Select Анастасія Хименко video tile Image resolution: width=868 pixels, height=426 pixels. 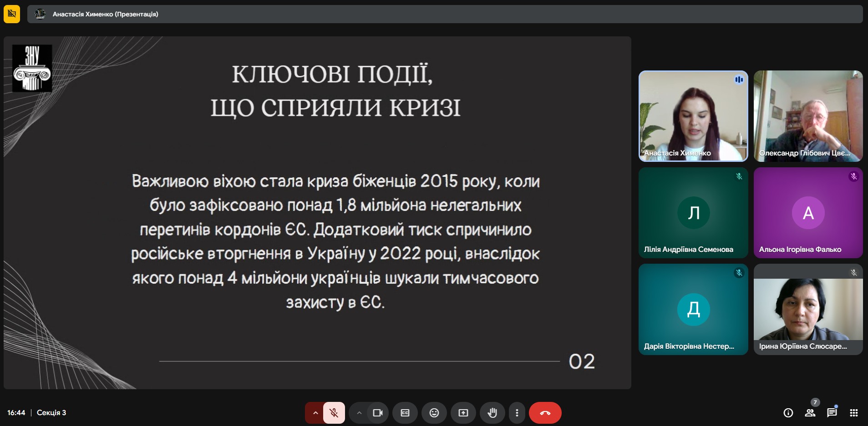(x=693, y=116)
